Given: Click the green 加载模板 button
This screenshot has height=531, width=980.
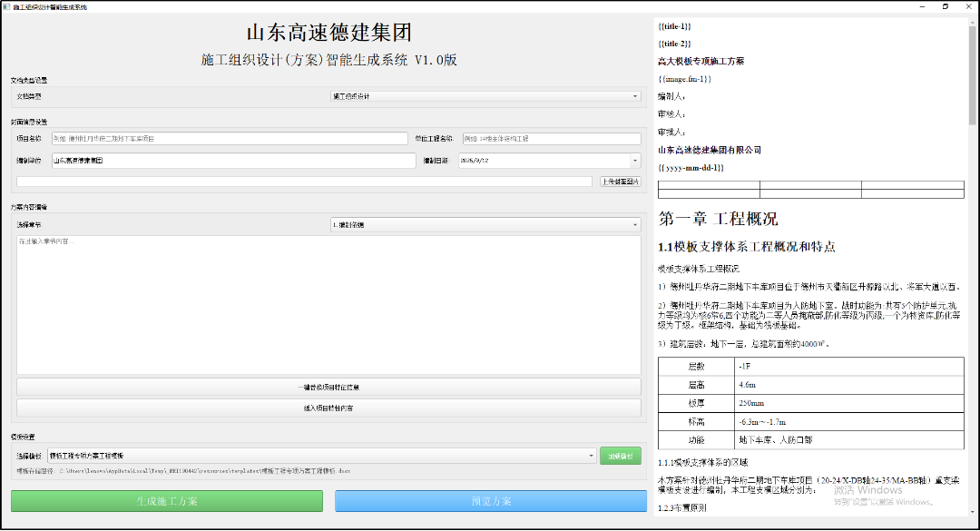Looking at the screenshot, I should click(x=621, y=456).
